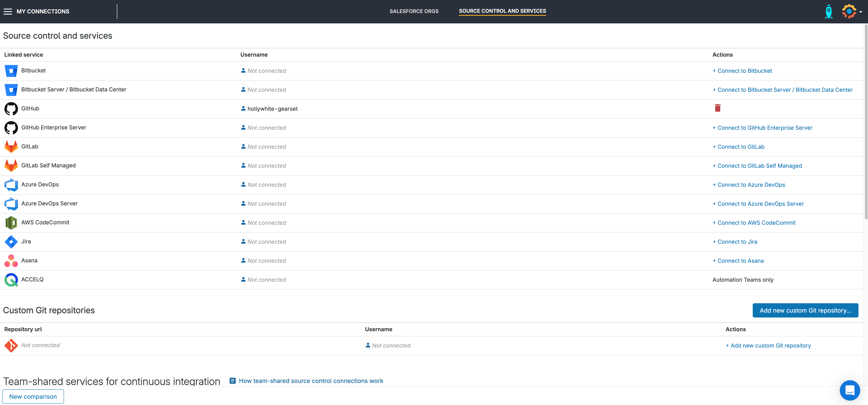Click Connect to GitHub Enterprise Server

[x=762, y=128]
